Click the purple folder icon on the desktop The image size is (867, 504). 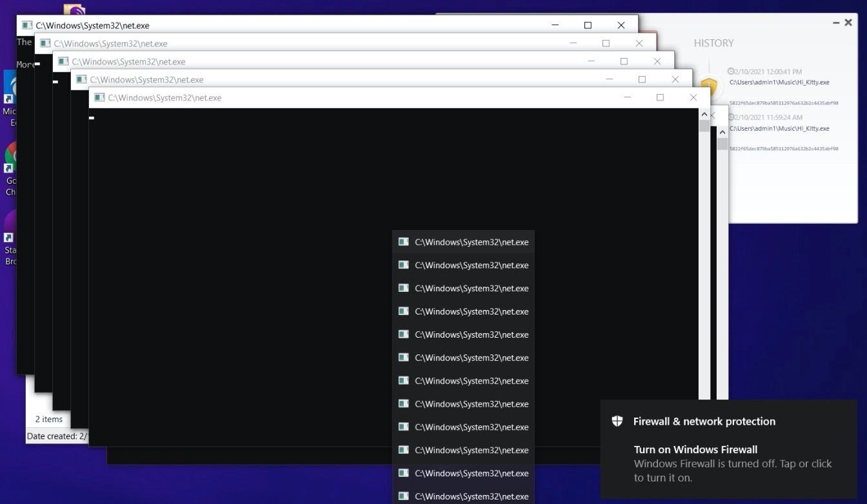[x=75, y=10]
